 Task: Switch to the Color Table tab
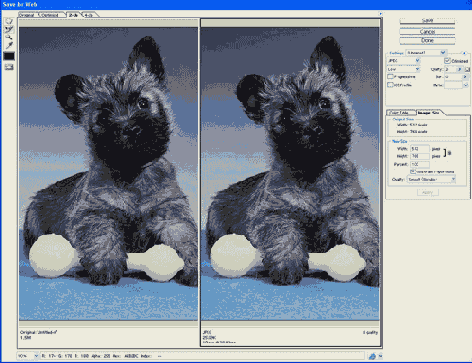[x=401, y=112]
